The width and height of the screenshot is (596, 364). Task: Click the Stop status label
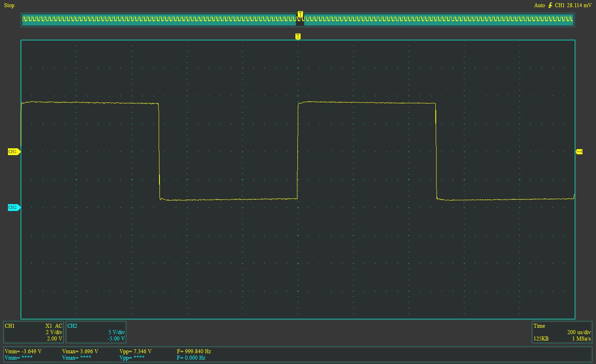pos(9,5)
